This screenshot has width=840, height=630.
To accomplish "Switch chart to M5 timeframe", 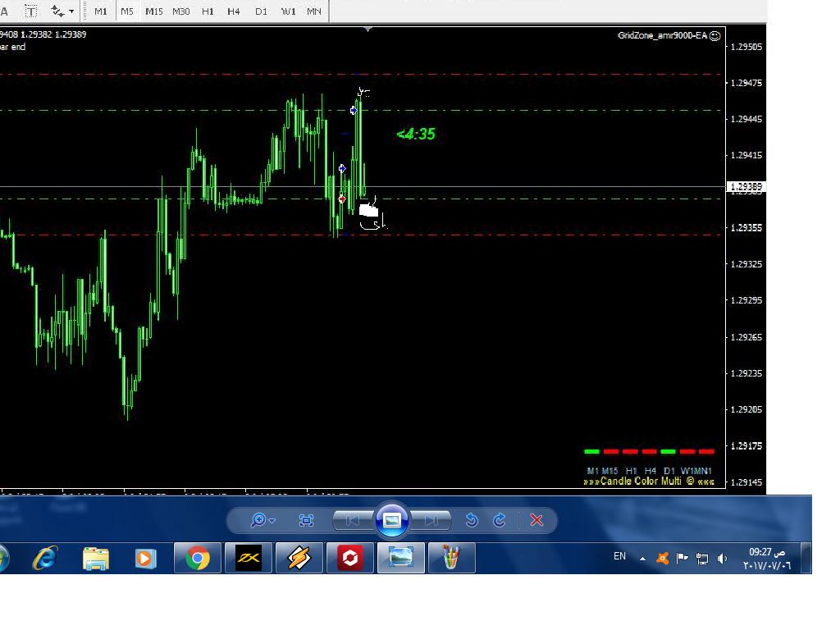I will [x=127, y=11].
